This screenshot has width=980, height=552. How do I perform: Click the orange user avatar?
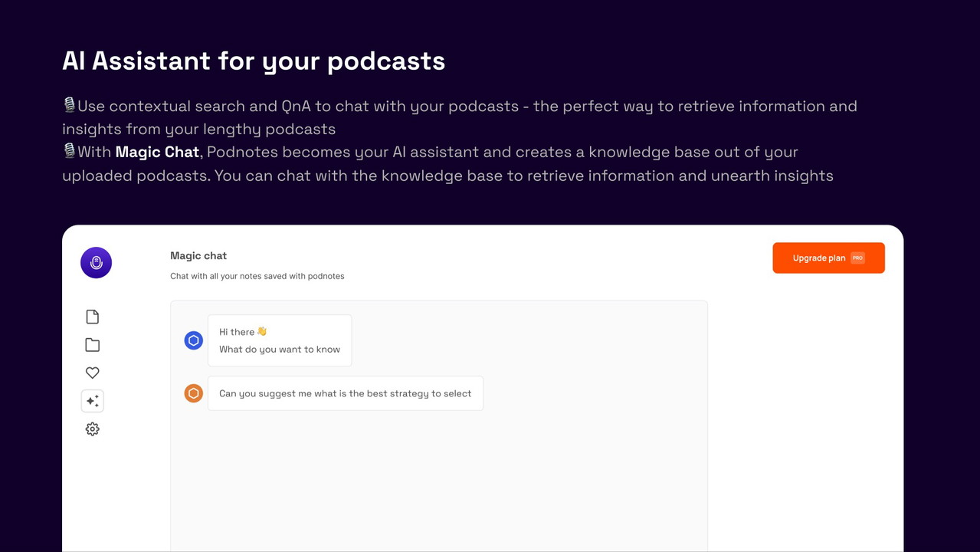(x=194, y=393)
